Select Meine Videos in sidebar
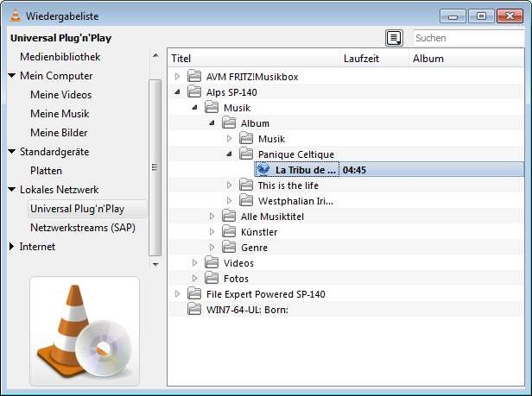Viewport: 532px width, 396px height. point(60,95)
